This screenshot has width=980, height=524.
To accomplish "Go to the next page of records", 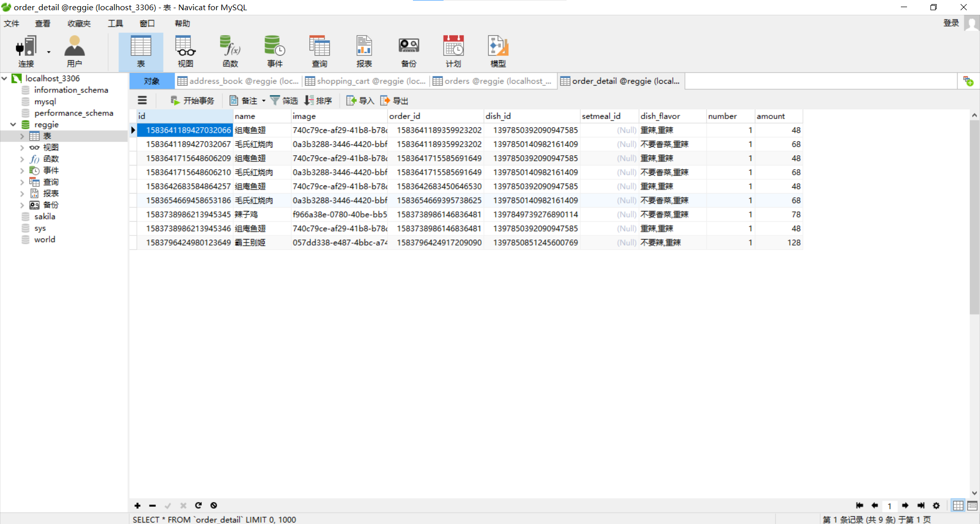I will pyautogui.click(x=905, y=506).
